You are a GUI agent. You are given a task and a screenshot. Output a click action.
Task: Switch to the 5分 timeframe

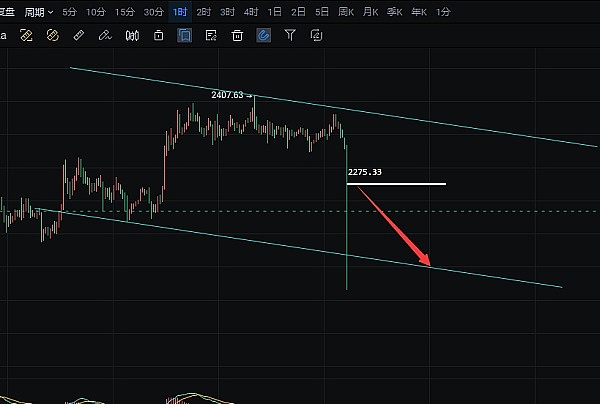[x=69, y=12]
